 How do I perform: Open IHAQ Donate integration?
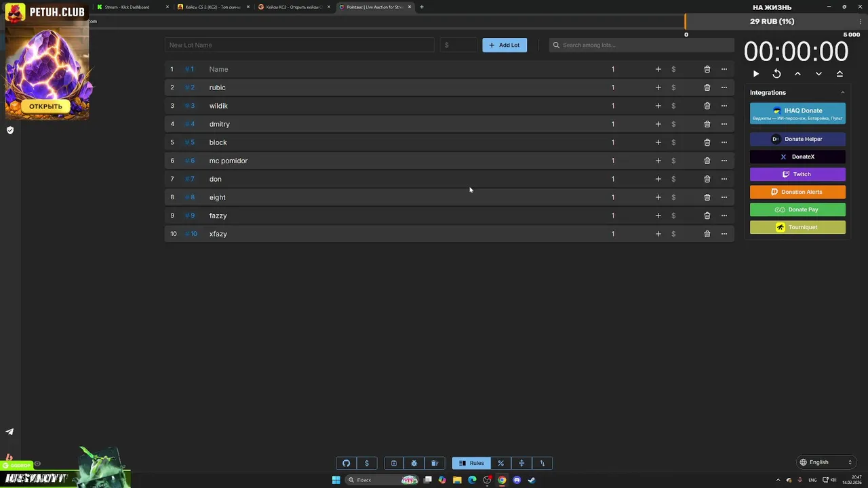pyautogui.click(x=797, y=113)
